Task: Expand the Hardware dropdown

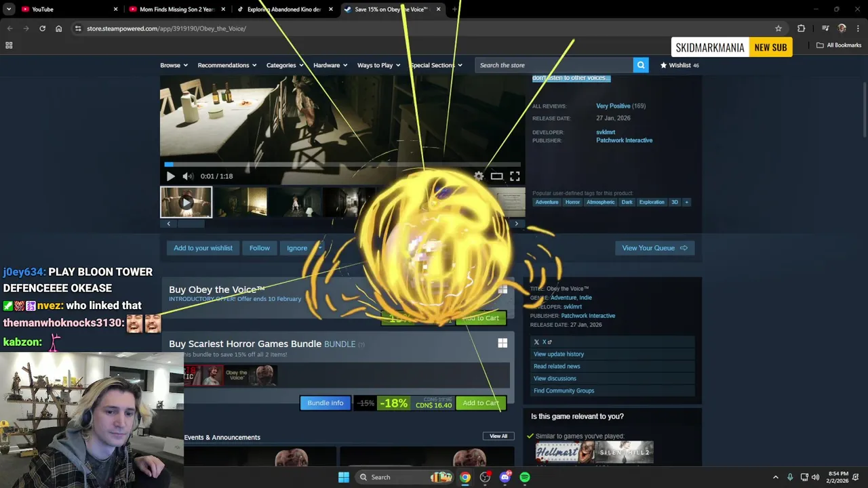Action: tap(330, 65)
